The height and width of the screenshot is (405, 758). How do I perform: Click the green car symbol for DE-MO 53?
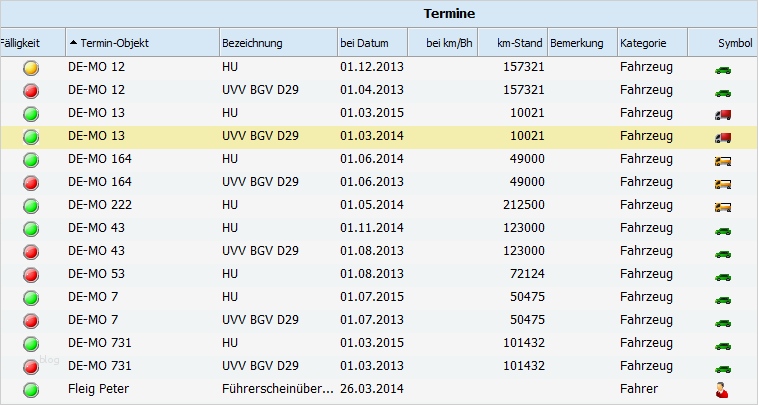coord(723,275)
